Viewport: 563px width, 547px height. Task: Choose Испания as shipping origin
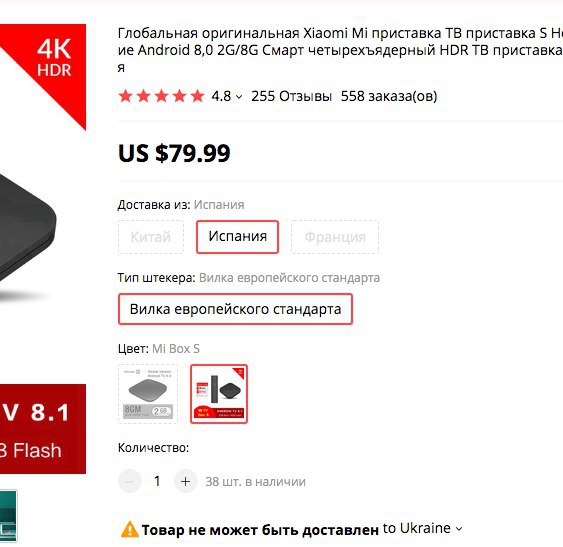click(x=237, y=237)
